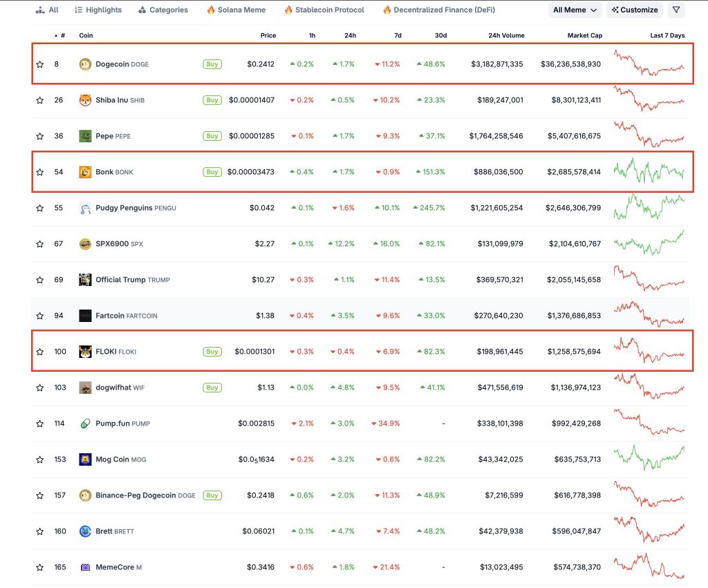Click the flame icon beside Solana Meme
Image resolution: width=708 pixels, height=588 pixels.
click(x=210, y=10)
